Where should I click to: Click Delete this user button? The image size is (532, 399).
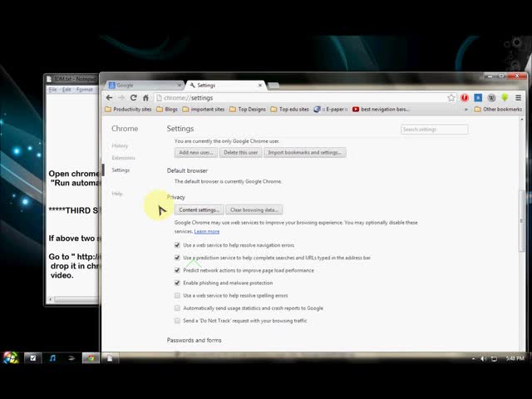point(240,152)
